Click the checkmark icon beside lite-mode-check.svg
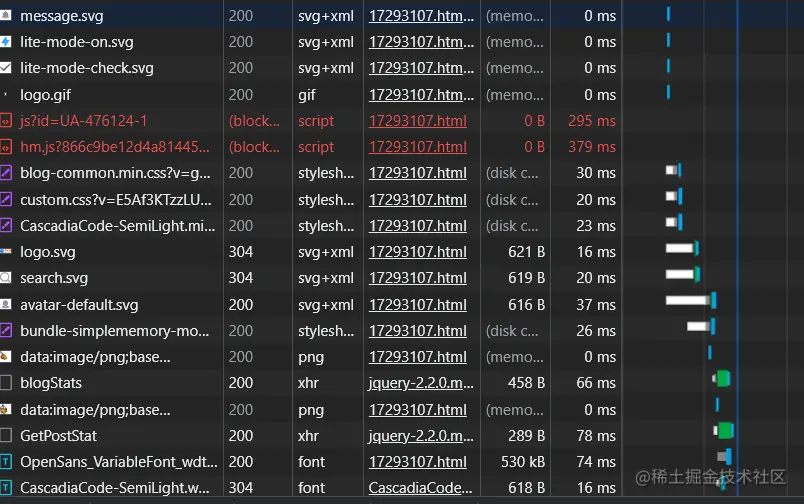The height and width of the screenshot is (504, 804). [6, 68]
